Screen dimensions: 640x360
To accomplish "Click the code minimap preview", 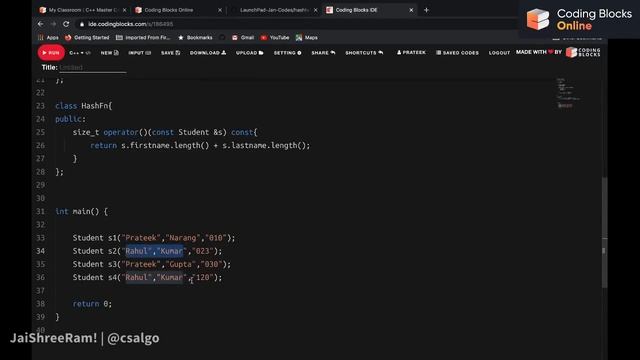I will tap(568, 93).
